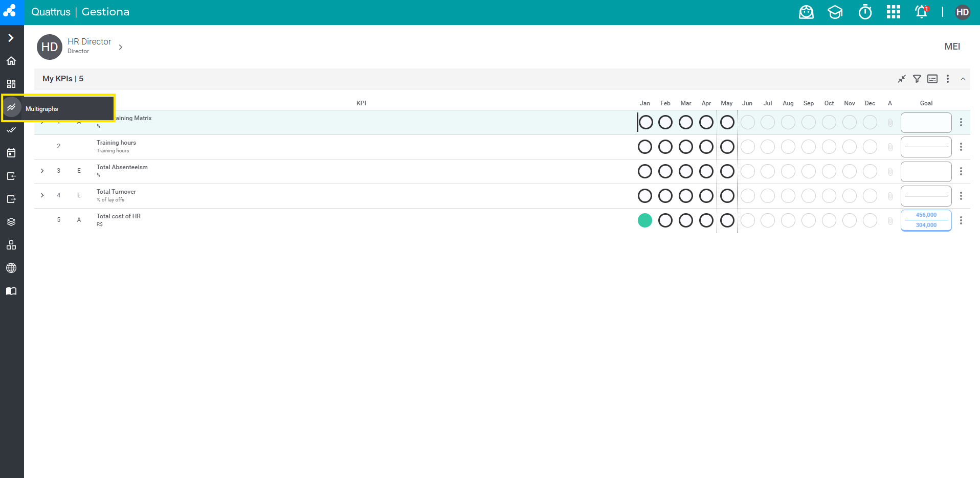980x478 pixels.
Task: Click the Training hours goal field
Action: tap(926, 147)
